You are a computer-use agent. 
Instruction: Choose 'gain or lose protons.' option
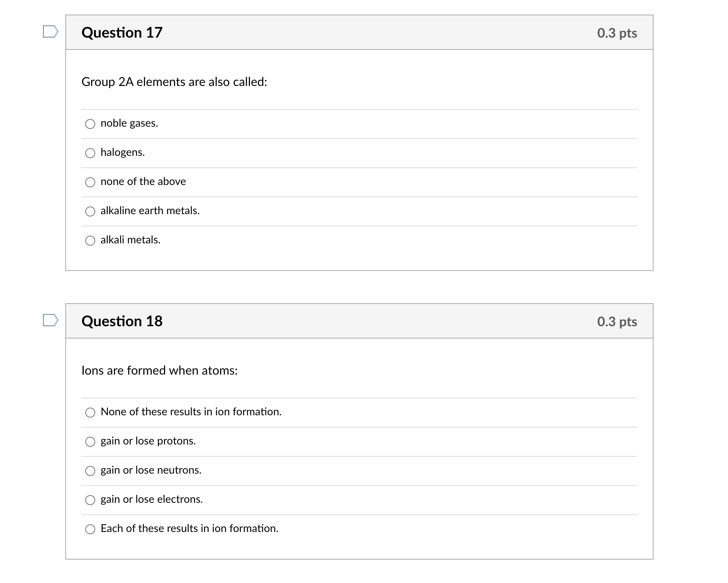[90, 442]
